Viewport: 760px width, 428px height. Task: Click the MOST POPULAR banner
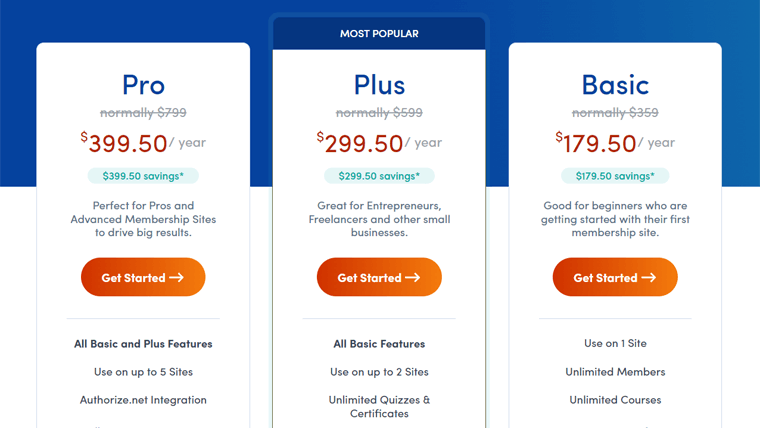coord(379,33)
